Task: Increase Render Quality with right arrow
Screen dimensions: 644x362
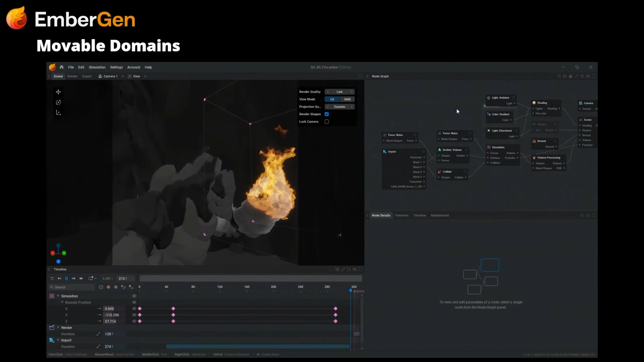Action: tap(352, 92)
